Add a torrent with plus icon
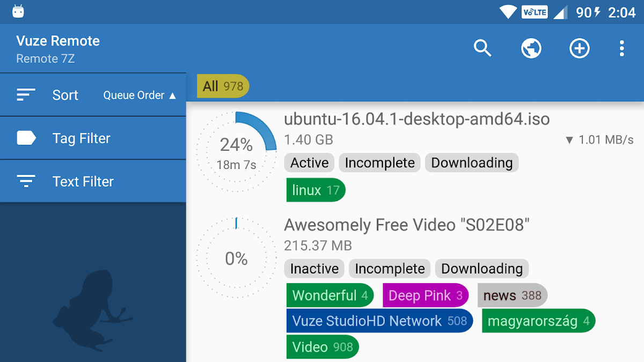644x362 pixels. point(579,49)
